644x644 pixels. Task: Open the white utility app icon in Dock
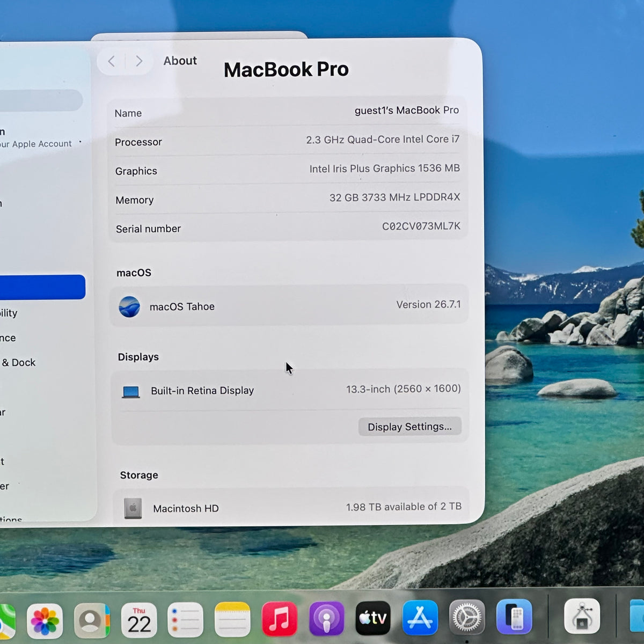(582, 616)
